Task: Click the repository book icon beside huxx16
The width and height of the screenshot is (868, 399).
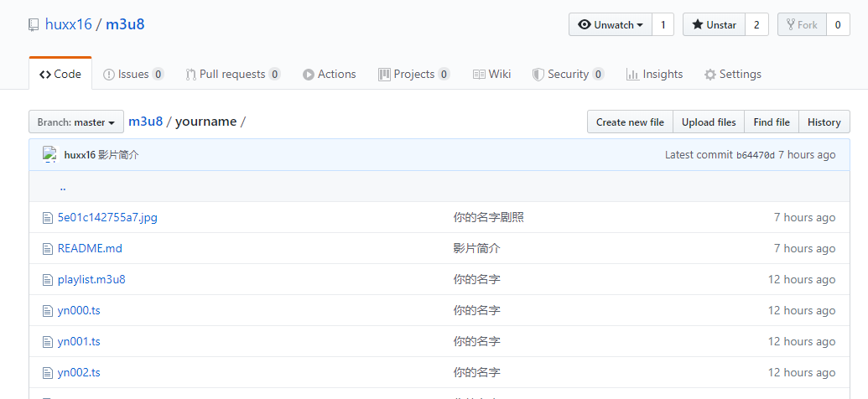Action: 34,25
